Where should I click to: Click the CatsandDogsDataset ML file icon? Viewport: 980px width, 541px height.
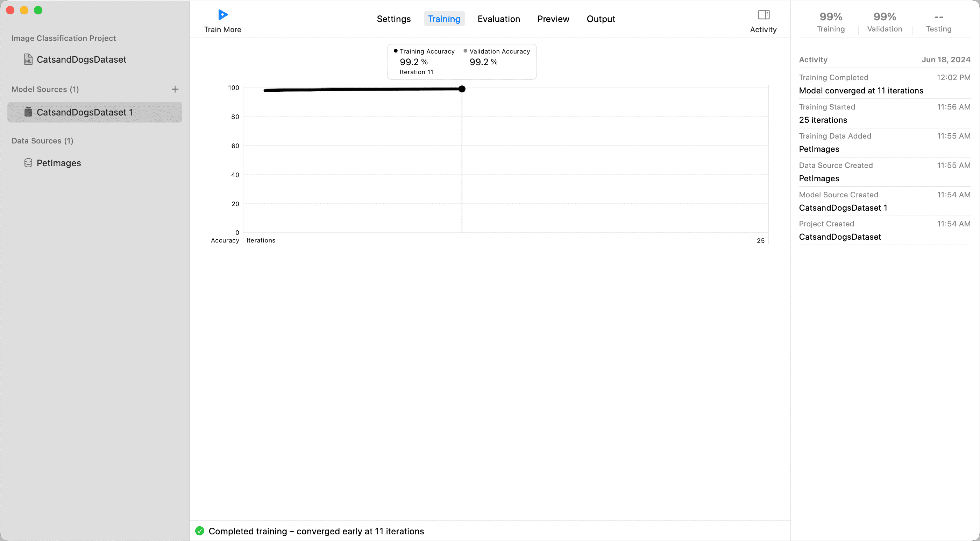(28, 59)
